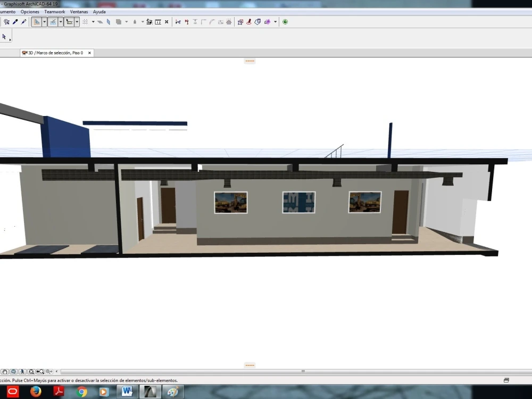Click the gray stacked layers icon
This screenshot has width=532, height=399.
click(119, 22)
